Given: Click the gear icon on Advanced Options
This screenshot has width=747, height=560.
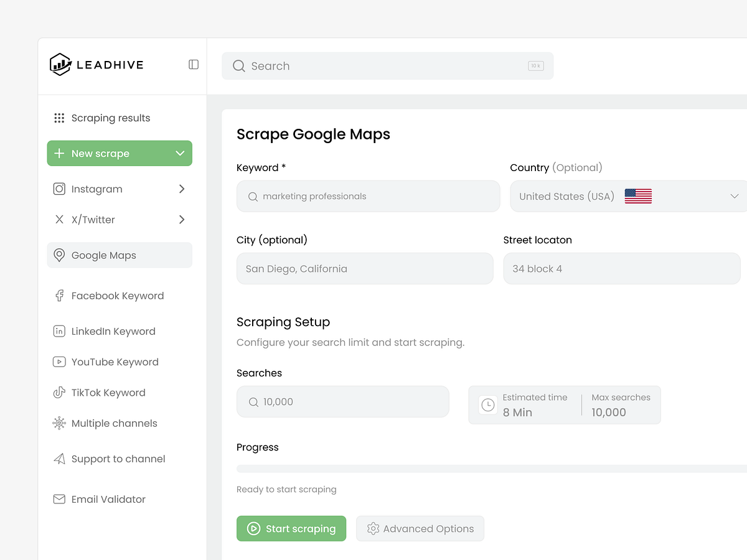Looking at the screenshot, I should 373,529.
